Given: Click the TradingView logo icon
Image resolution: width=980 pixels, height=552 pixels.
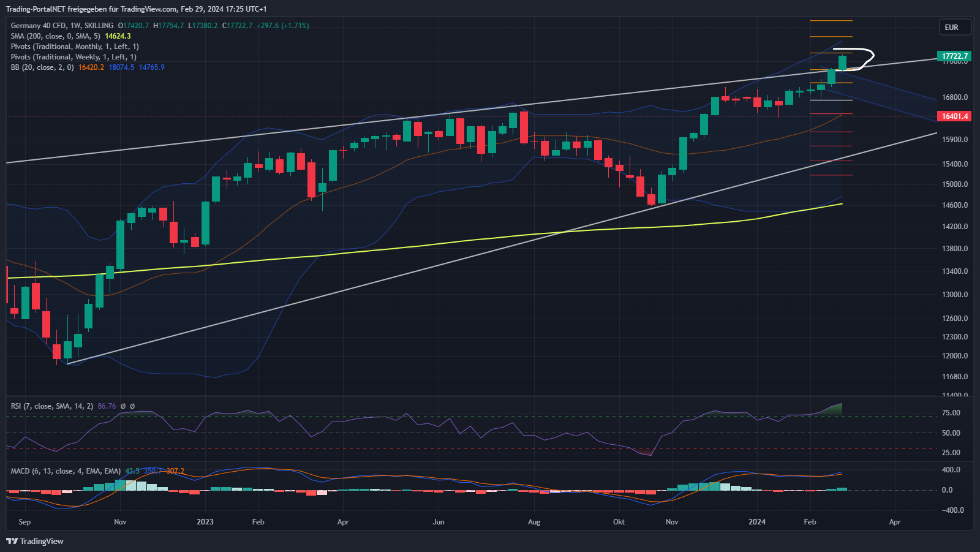Looking at the screenshot, I should 12,541.
